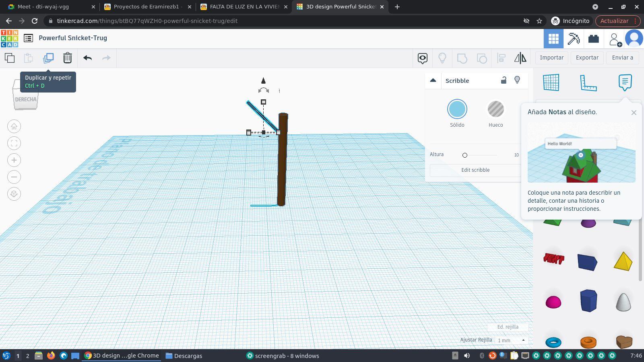Open the Bricks mode
The width and height of the screenshot is (644, 362).
click(594, 39)
